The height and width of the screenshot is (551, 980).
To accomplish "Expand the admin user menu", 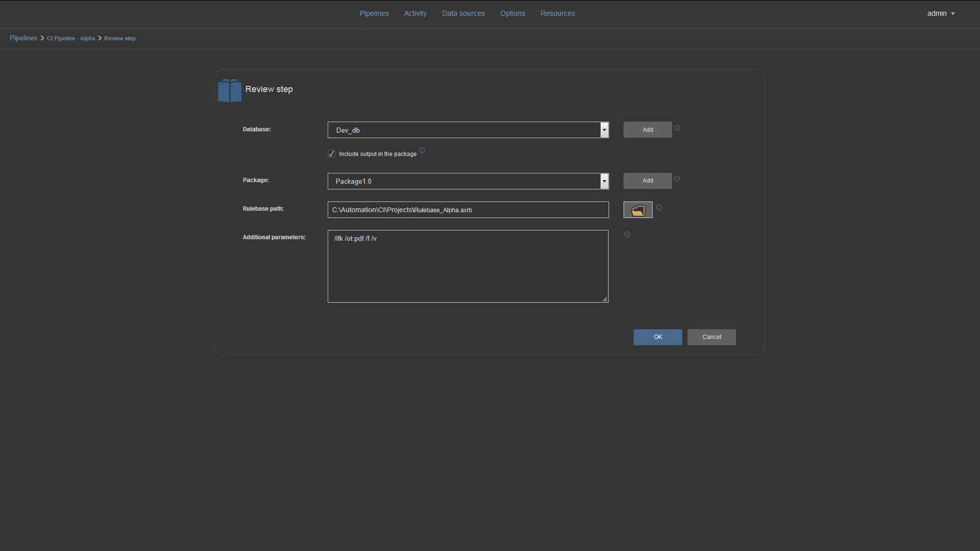I will point(941,13).
